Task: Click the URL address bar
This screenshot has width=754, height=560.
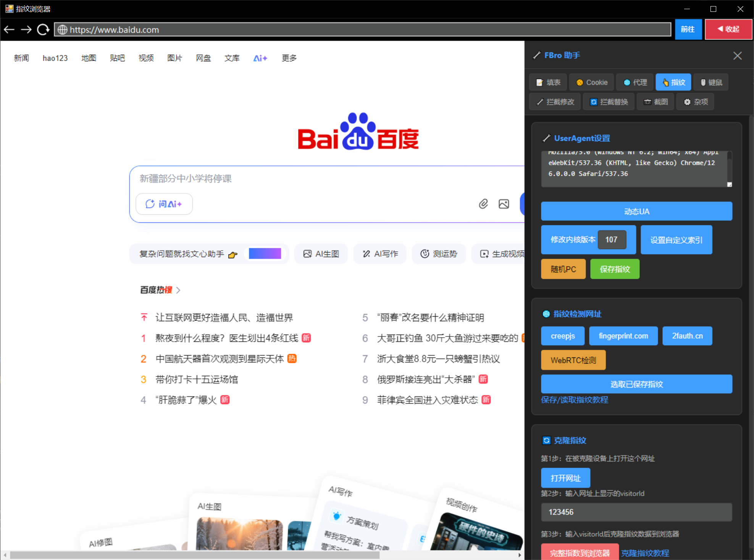Action: 362,30
